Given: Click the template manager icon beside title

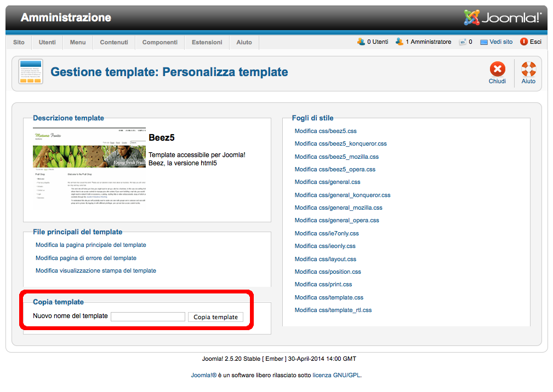Looking at the screenshot, I should 31,72.
